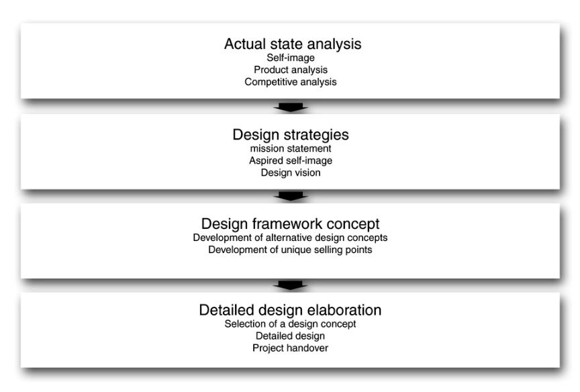Click the arrow below Actual state analysis box
Viewport: 580px width, 392px height.
[x=291, y=107]
